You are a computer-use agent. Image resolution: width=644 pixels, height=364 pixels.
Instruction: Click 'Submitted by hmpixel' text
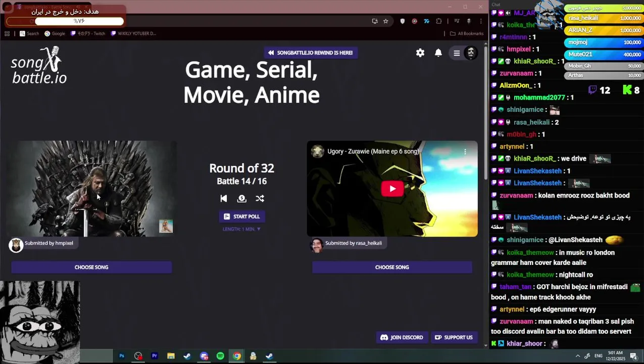pos(49,243)
